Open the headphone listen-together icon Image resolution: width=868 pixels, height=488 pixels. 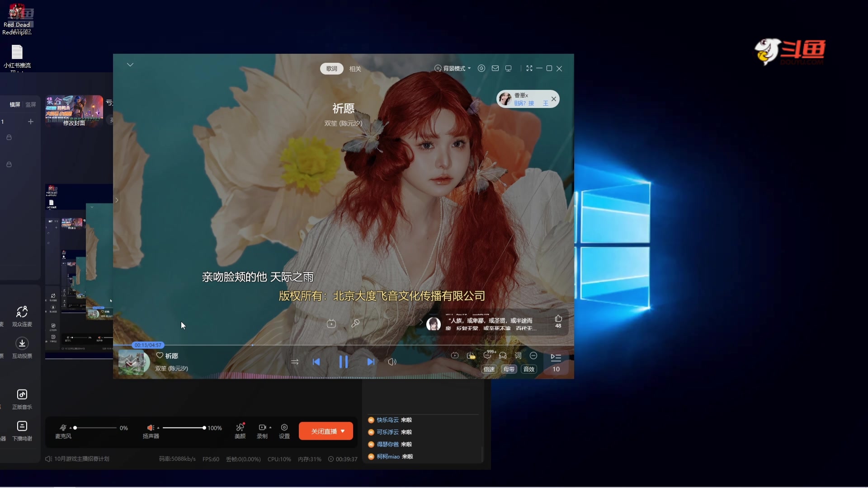point(503,356)
